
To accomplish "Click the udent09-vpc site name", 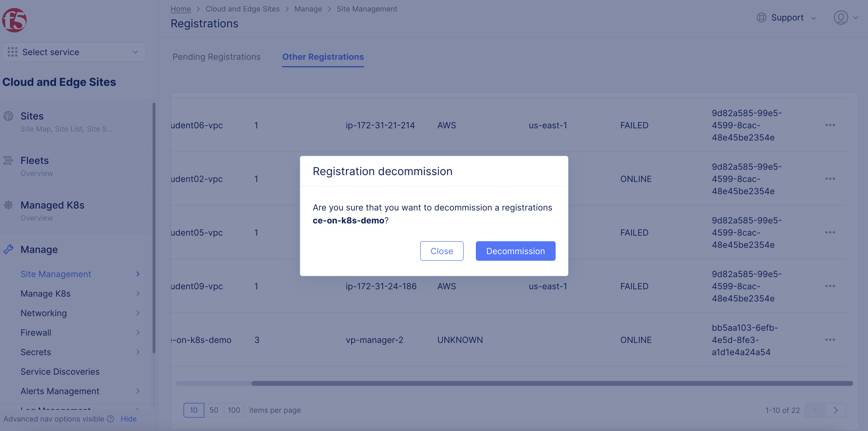I will click(x=197, y=286).
